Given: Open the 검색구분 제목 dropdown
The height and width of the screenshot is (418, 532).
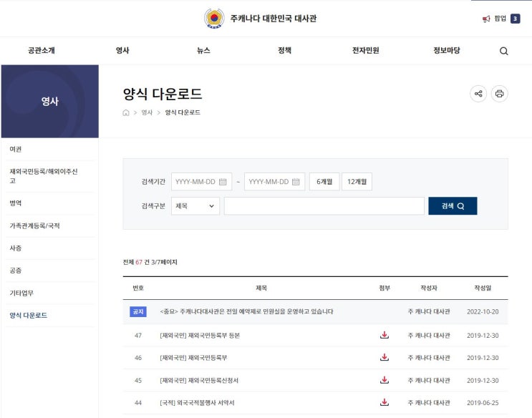Looking at the screenshot, I should coord(195,206).
